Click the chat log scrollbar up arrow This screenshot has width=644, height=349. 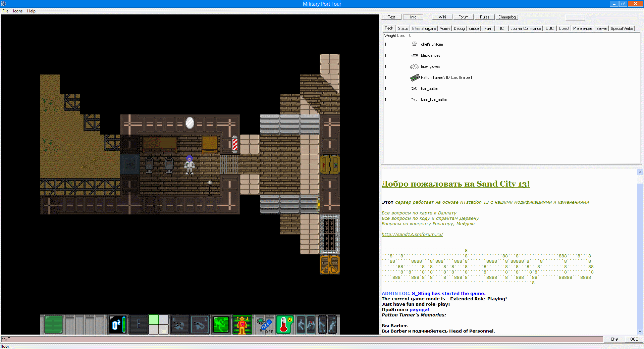tap(640, 172)
